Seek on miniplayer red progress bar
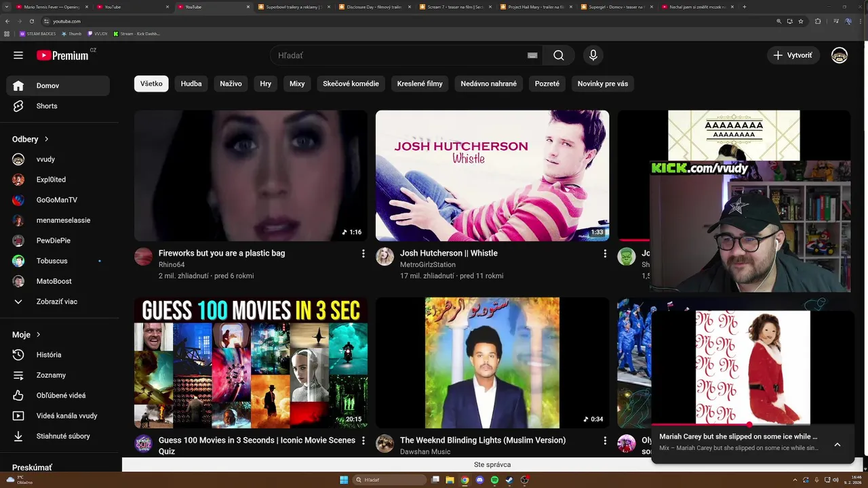Screen dimensions: 868x488 pyautogui.click(x=753, y=425)
